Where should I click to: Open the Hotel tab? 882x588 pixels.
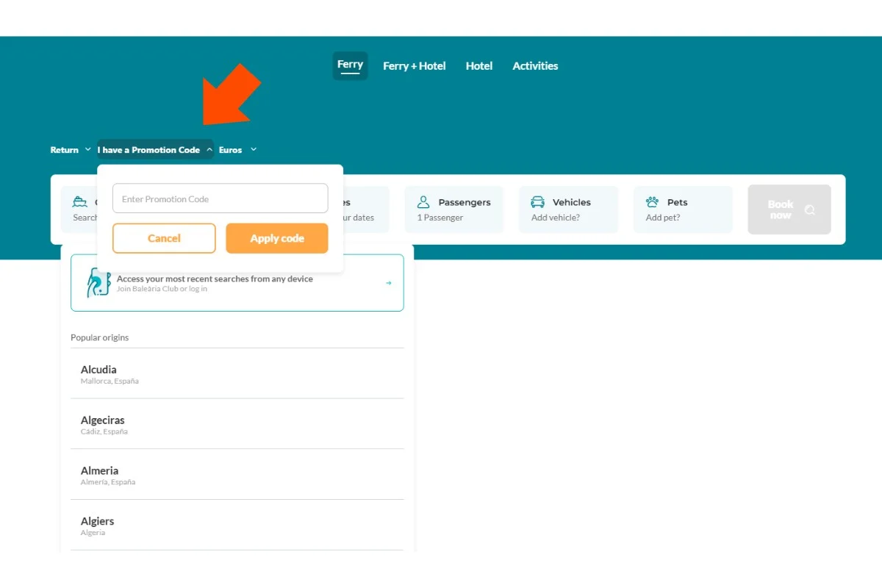(x=478, y=66)
